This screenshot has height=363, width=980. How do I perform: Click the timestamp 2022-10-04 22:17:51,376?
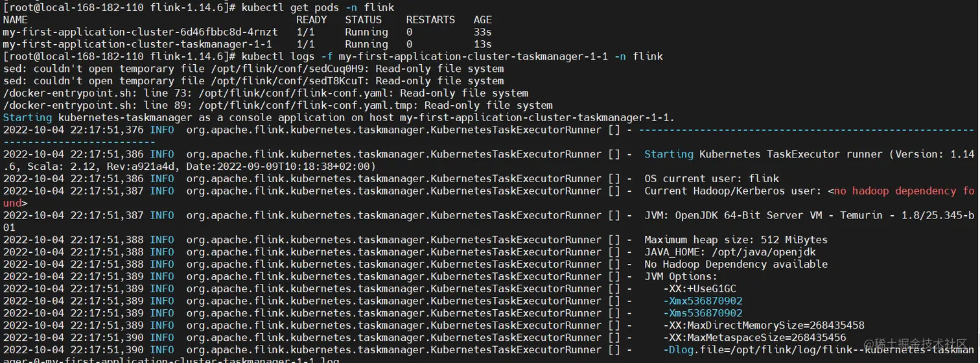point(73,130)
